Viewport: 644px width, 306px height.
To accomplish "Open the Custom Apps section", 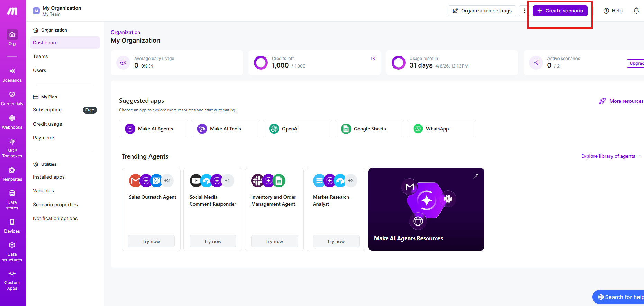I will pos(12,280).
